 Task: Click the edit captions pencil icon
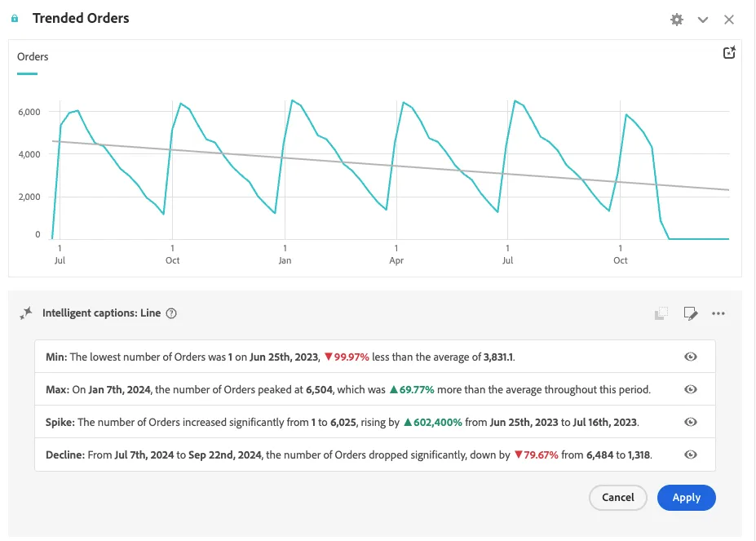pyautogui.click(x=691, y=313)
